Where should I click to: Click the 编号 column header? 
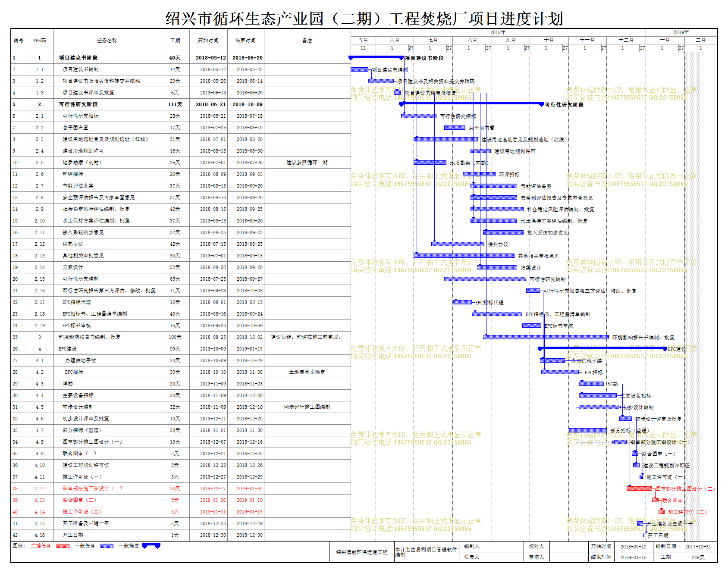[x=19, y=41]
